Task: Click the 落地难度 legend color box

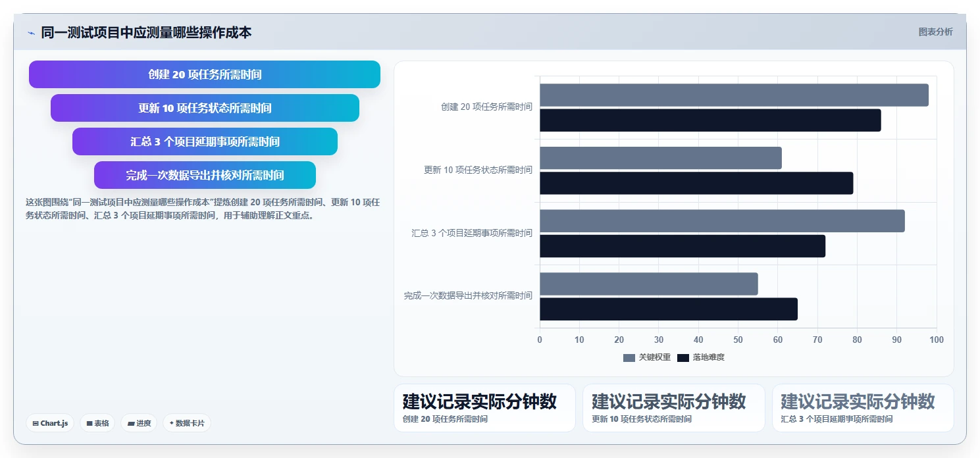Action: point(683,357)
